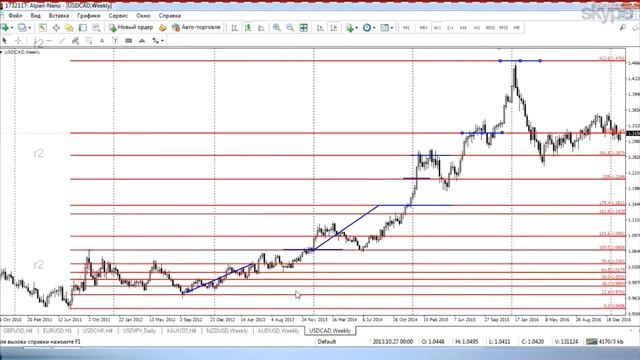Toggle chart auto scroll
640x360 pixels.
tap(320, 28)
